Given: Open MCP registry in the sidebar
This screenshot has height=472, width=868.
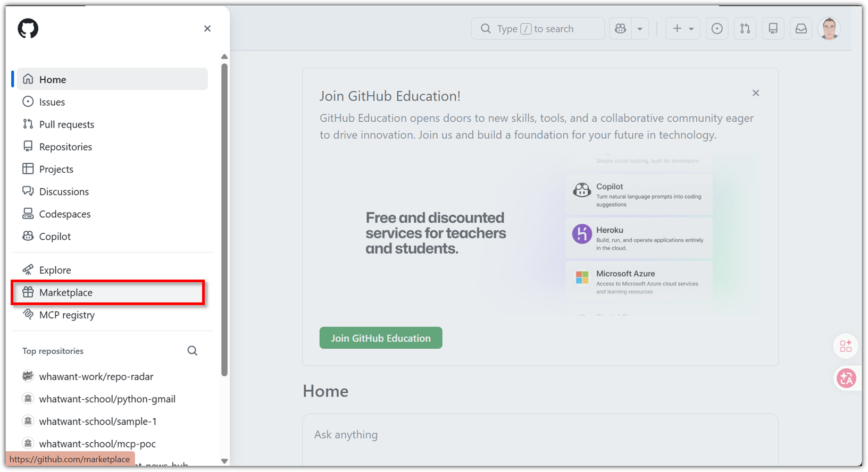Looking at the screenshot, I should [112, 315].
